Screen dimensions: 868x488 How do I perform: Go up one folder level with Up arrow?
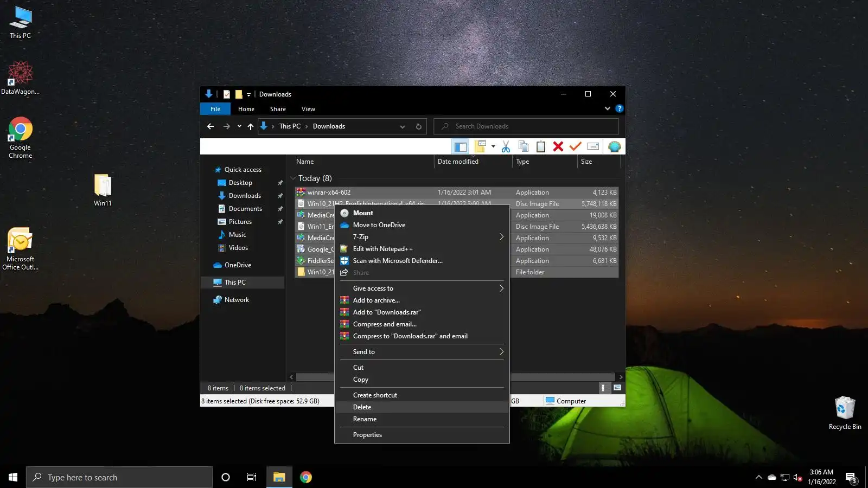(x=251, y=126)
